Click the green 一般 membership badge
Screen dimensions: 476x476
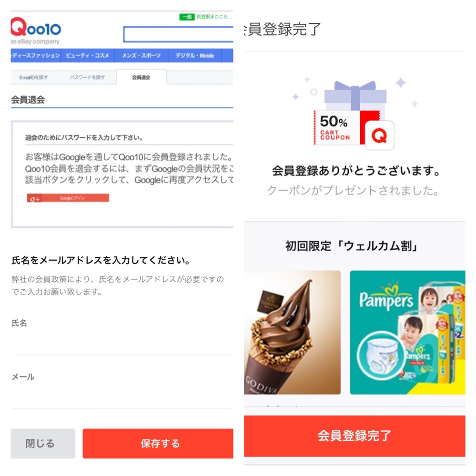point(187,17)
